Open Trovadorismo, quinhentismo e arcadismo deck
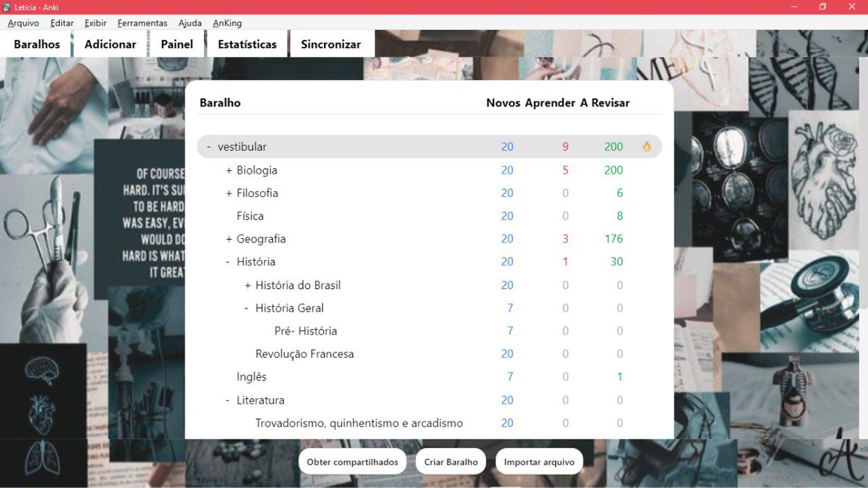The height and width of the screenshot is (488, 868). pyautogui.click(x=359, y=423)
